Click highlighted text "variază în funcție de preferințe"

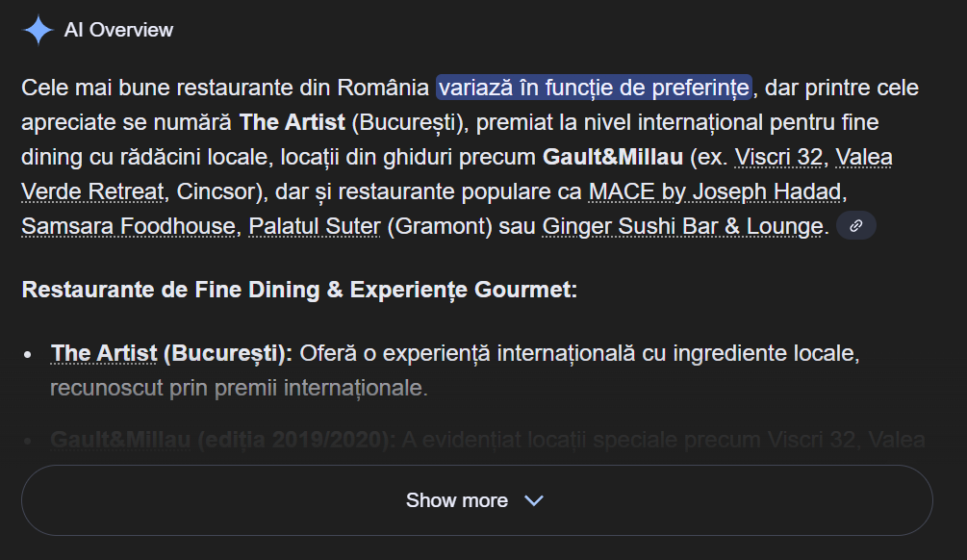594,89
